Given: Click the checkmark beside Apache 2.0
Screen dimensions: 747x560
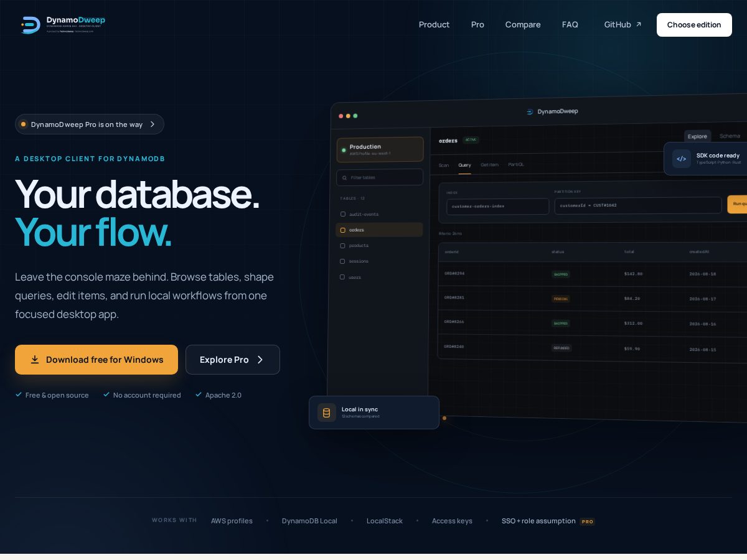Looking at the screenshot, I should coord(199,394).
